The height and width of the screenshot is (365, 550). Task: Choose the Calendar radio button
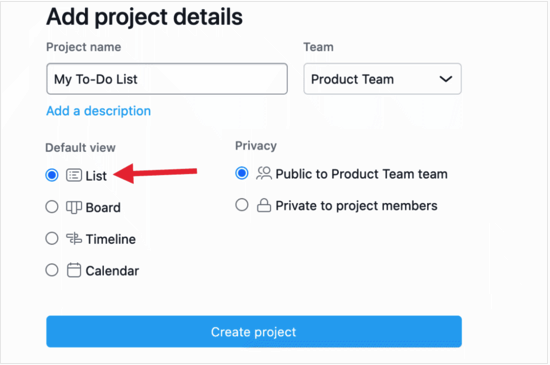[52, 270]
